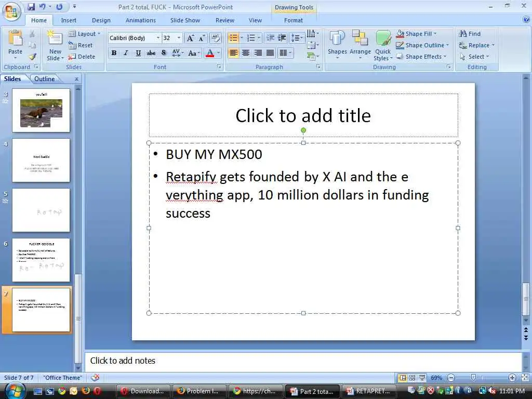
Task: Justify the text
Action: 270,53
